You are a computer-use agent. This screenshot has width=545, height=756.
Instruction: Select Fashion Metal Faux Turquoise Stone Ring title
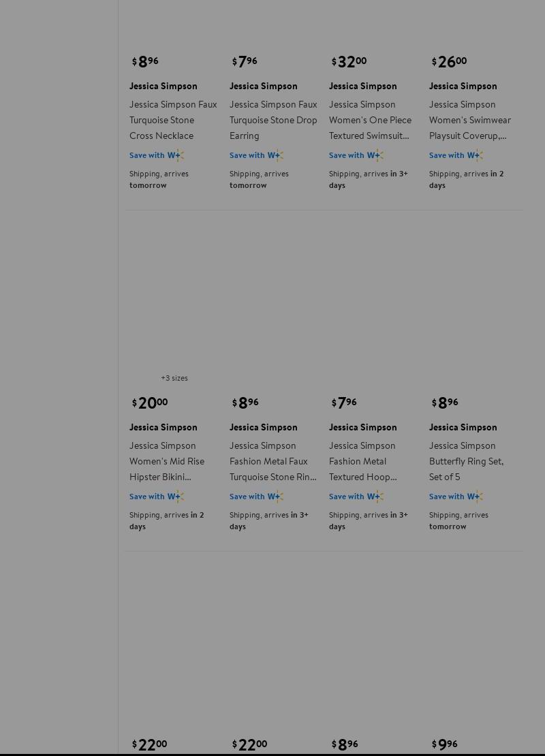point(272,461)
